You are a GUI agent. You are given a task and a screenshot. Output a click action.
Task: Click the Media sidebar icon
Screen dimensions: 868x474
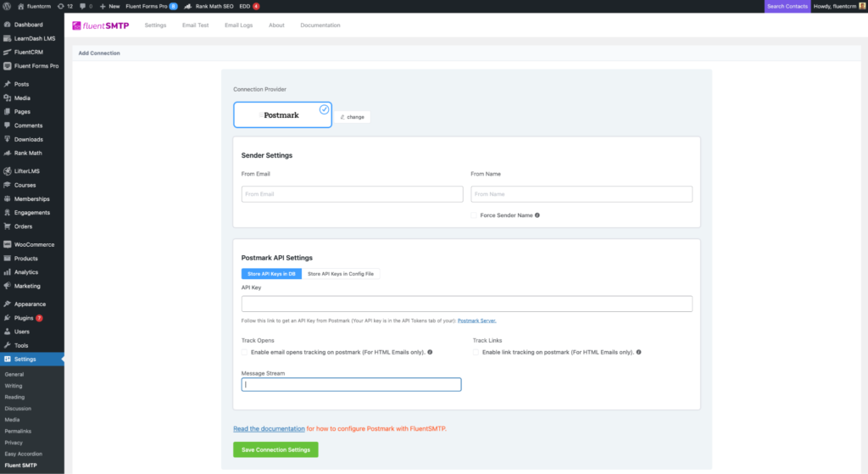(7, 98)
